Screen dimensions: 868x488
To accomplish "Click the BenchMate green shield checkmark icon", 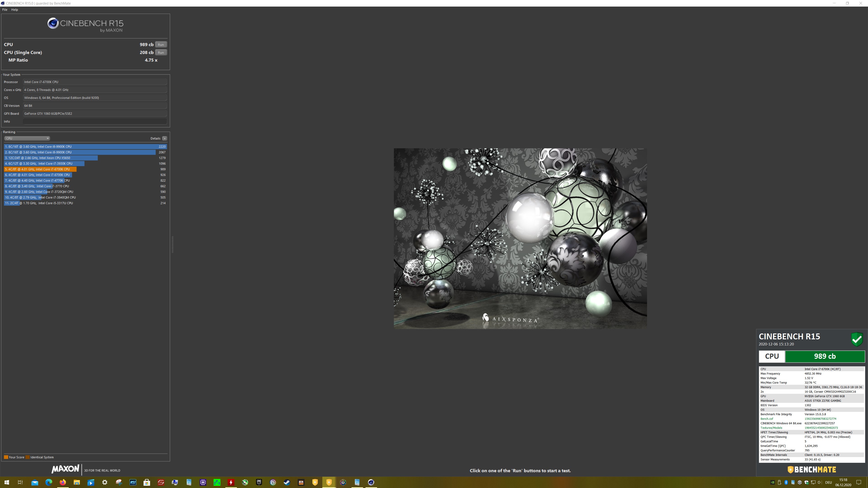I will point(857,339).
